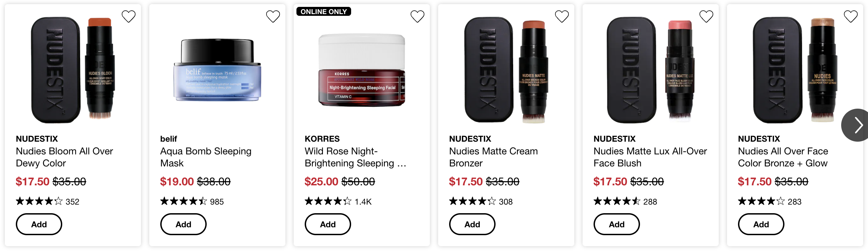868x251 pixels.
Task: Favorite the Nudies Bronze + Glow product
Action: [x=851, y=17]
